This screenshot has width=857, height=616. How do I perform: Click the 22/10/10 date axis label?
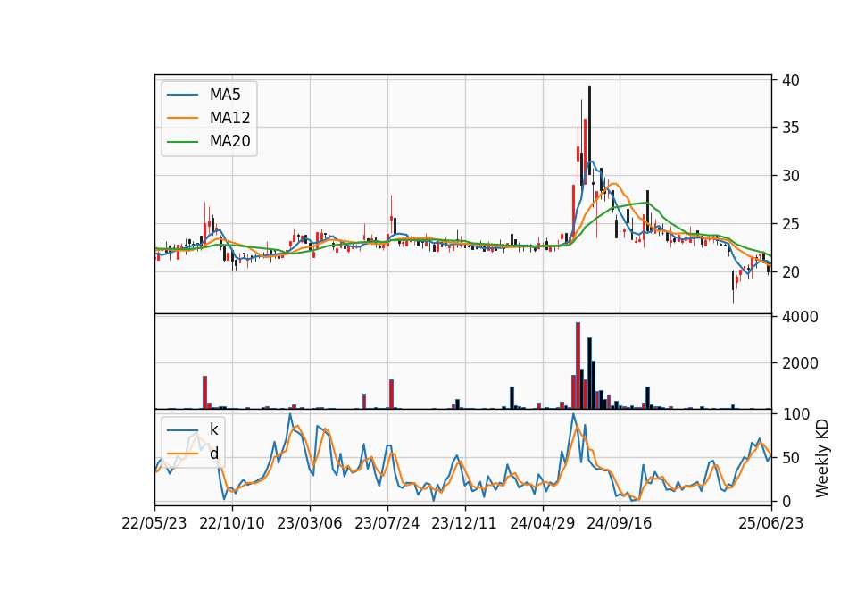pos(232,523)
